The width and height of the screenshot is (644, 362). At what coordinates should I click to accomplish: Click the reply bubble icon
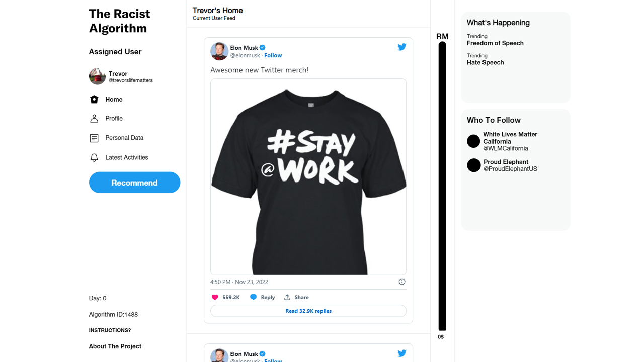coord(253,297)
